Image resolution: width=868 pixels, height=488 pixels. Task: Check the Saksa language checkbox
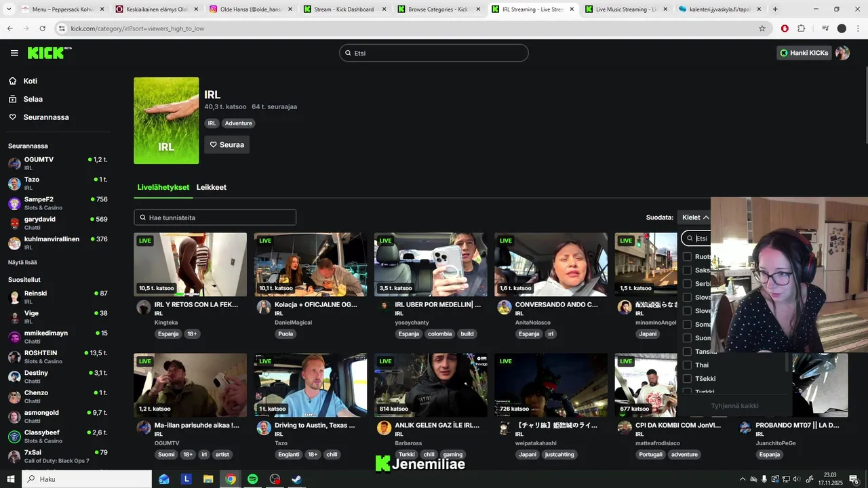point(687,270)
